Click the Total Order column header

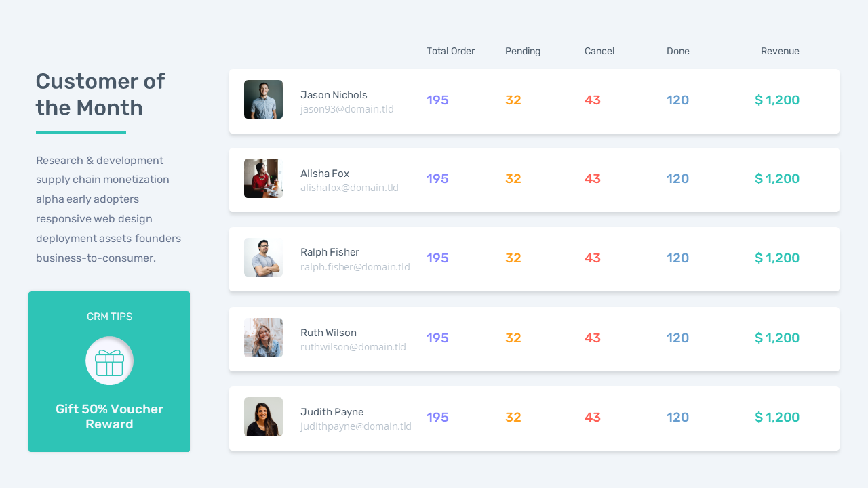[x=451, y=51]
